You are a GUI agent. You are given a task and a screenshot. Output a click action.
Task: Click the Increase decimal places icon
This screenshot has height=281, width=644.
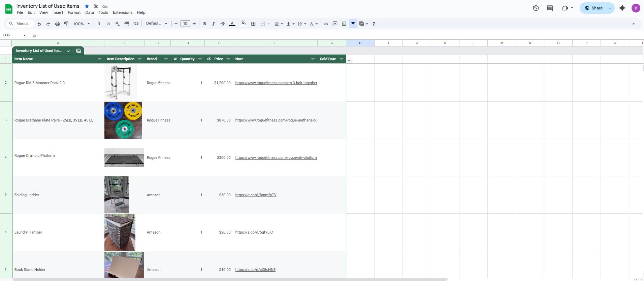[x=127, y=24]
